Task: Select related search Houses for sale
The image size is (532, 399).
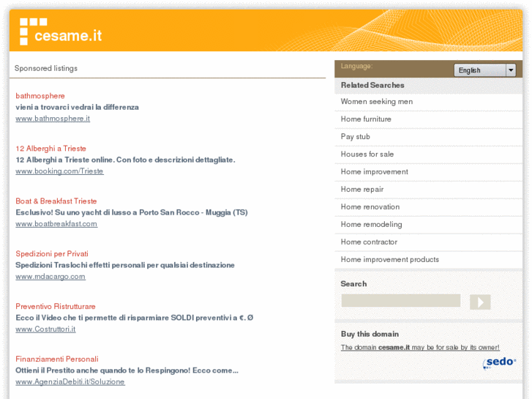Action: pyautogui.click(x=367, y=154)
